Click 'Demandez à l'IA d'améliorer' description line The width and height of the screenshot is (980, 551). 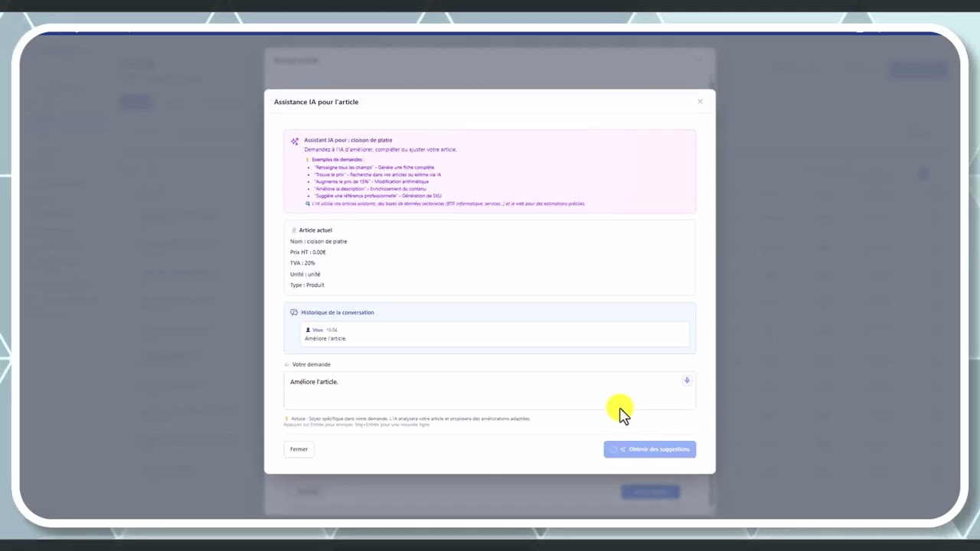(381, 149)
